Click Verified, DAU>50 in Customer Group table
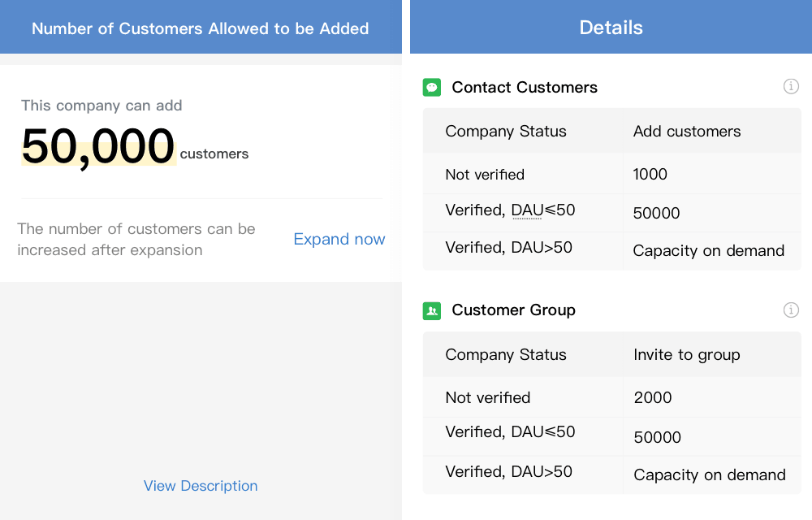The height and width of the screenshot is (520, 812). pos(508,472)
